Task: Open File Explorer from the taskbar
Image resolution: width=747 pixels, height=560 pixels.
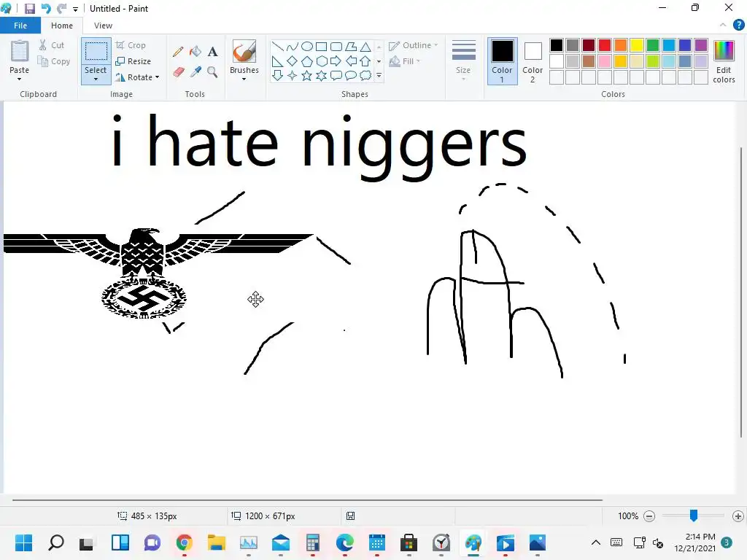Action: click(x=216, y=542)
